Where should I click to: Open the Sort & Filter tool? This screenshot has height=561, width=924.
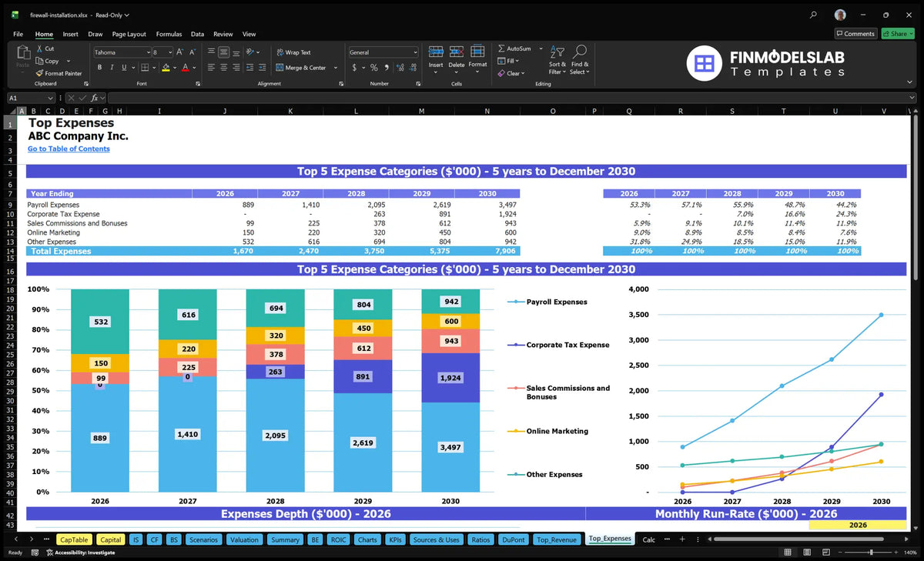(557, 60)
